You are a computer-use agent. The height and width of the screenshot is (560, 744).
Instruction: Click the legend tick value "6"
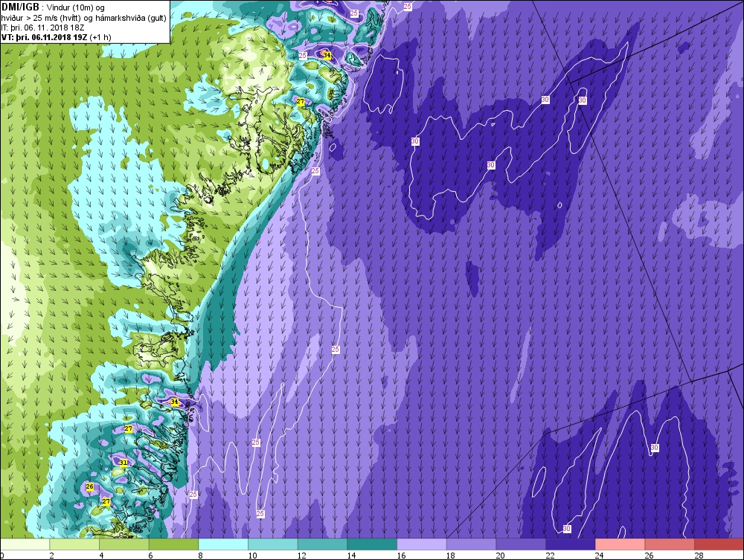click(150, 556)
